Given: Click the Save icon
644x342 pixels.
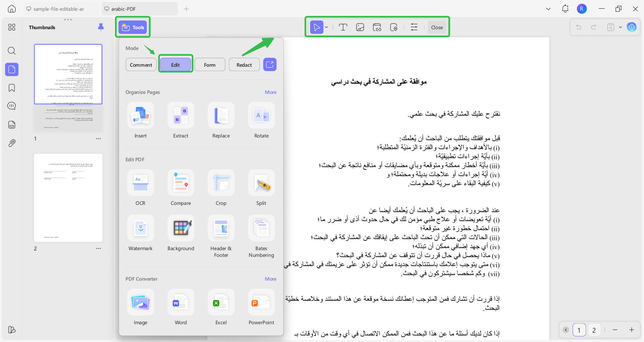Looking at the screenshot, I should click(x=611, y=27).
